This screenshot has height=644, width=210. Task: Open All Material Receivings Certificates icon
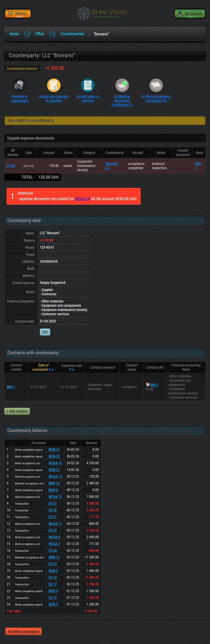(122, 85)
